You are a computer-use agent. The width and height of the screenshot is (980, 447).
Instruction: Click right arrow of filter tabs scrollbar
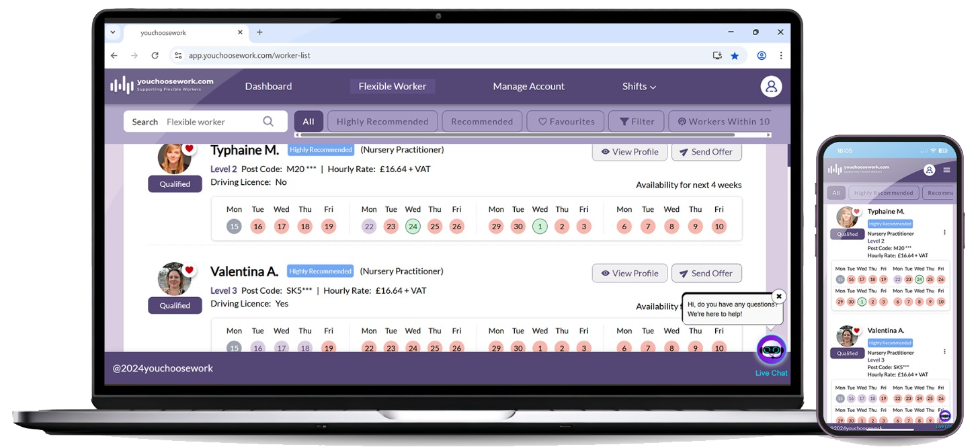[x=768, y=135]
